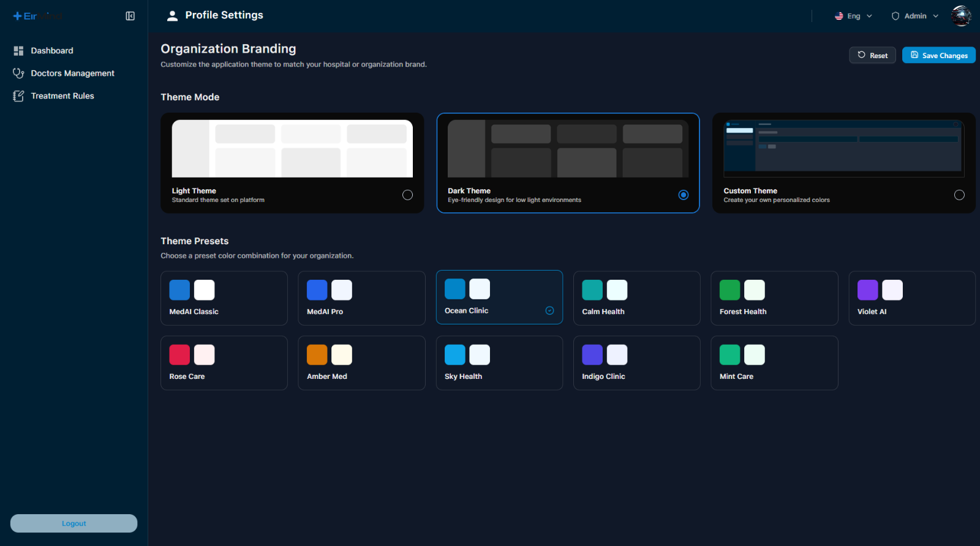Click the Mint Care green swatch
980x546 pixels.
(730, 355)
